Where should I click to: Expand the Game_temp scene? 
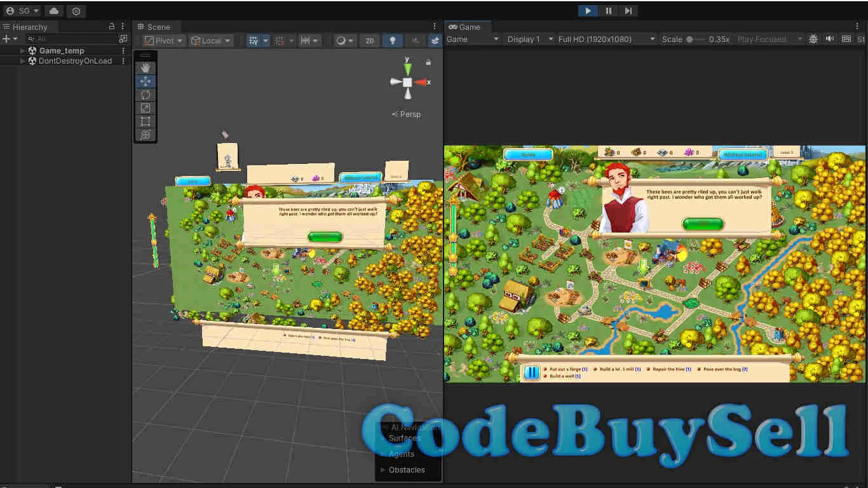pos(23,51)
